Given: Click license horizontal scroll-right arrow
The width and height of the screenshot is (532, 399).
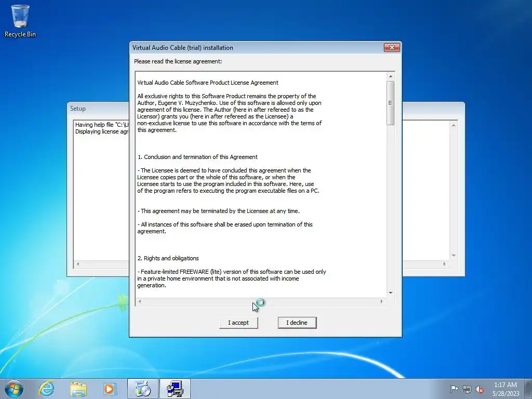Looking at the screenshot, I should pos(381,301).
